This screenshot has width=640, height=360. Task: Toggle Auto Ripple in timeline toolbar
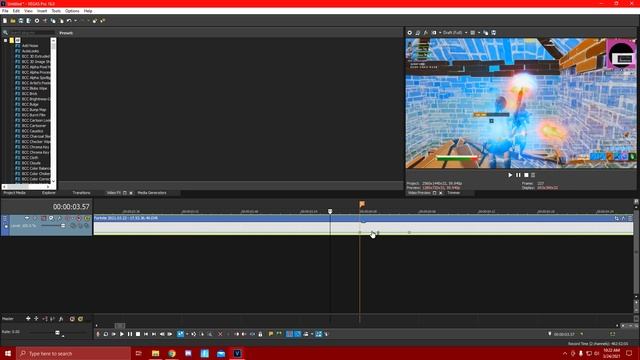coord(306,334)
